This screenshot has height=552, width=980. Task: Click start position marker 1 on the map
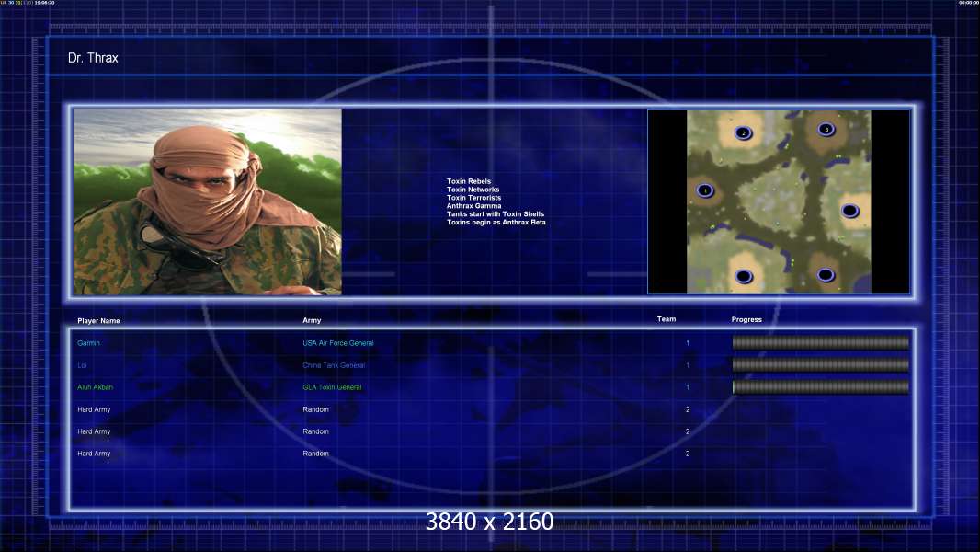click(x=705, y=190)
